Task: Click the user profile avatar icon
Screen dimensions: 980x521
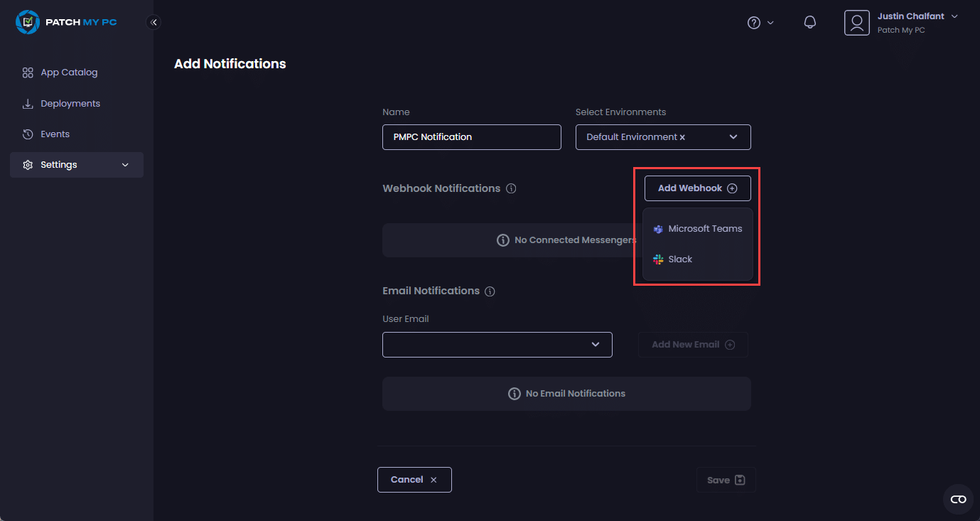Action: click(856, 23)
